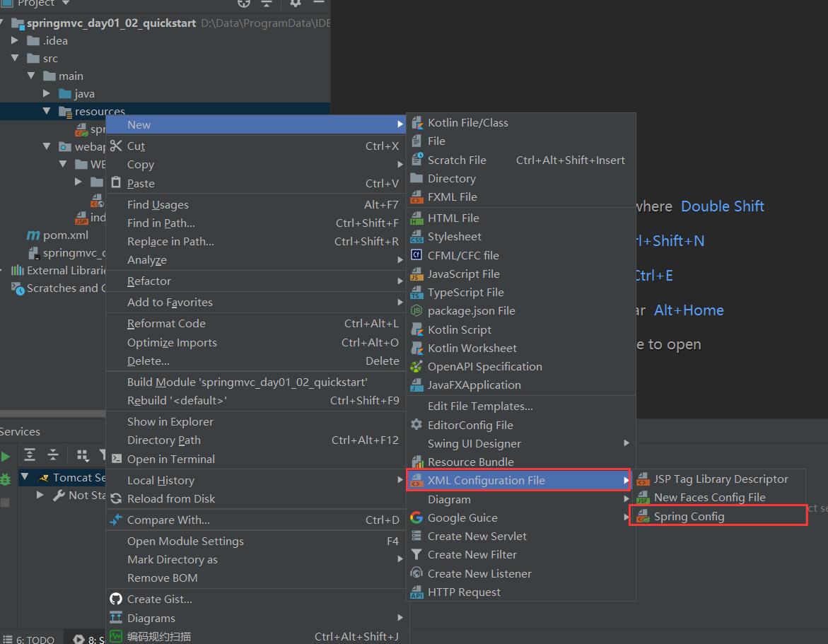The height and width of the screenshot is (644, 828).
Task: Click the Stylesheet CSS icon
Action: click(417, 237)
